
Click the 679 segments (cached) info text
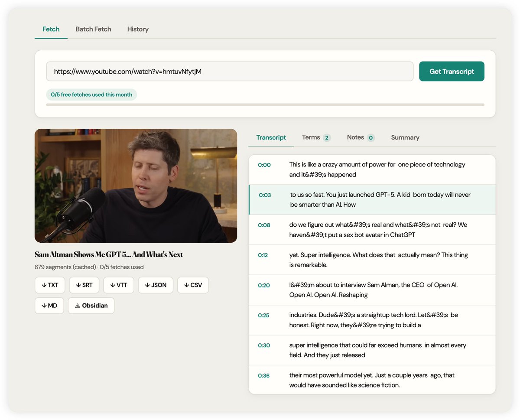[89, 267]
